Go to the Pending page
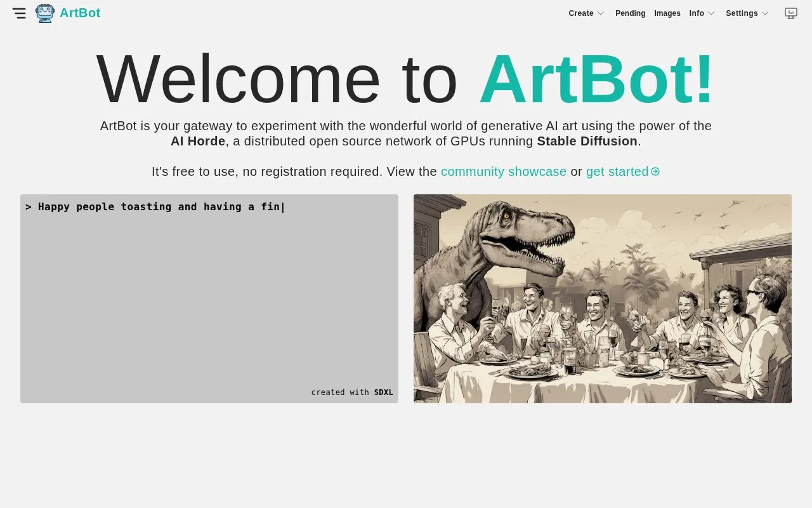 [x=630, y=13]
